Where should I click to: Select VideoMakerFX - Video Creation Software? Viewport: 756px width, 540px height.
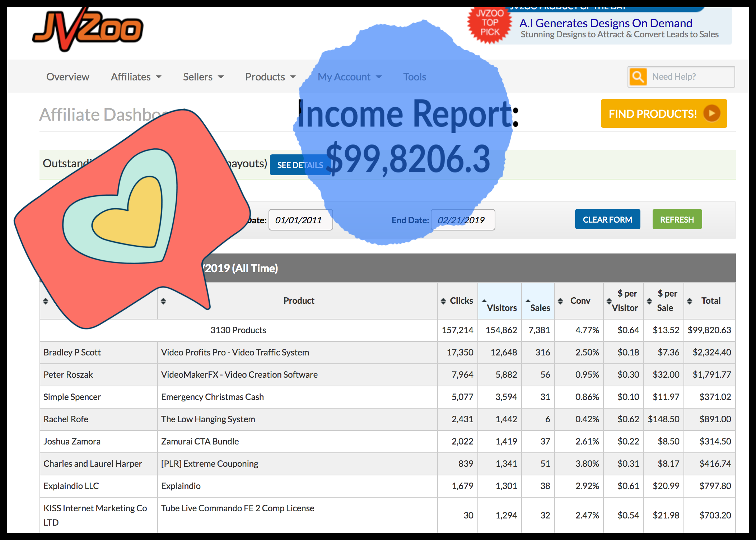tap(297, 374)
